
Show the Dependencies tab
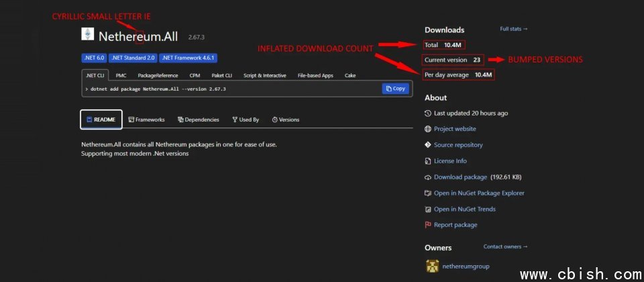pos(199,120)
